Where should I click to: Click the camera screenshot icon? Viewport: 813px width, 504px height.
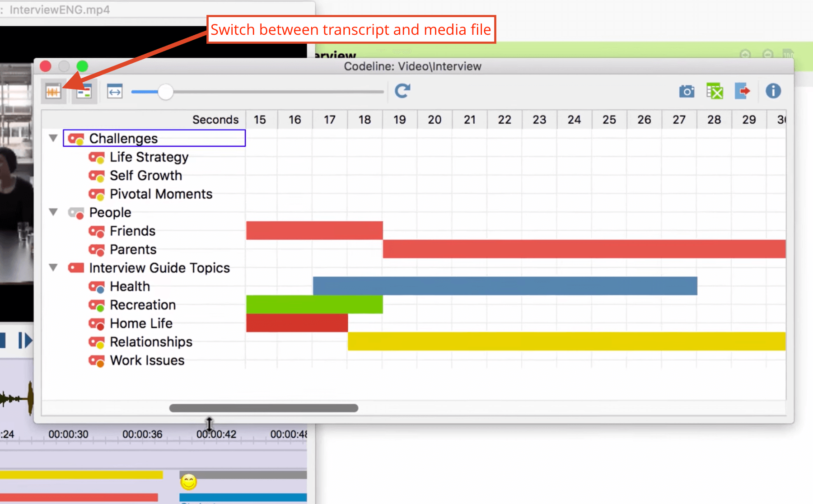(x=687, y=92)
